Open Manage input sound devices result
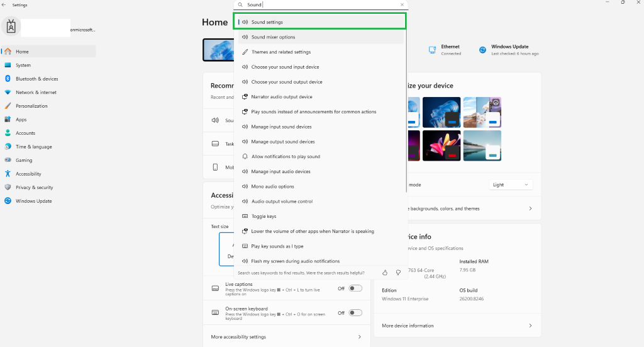Screen dimensions: 644x347 321,127
